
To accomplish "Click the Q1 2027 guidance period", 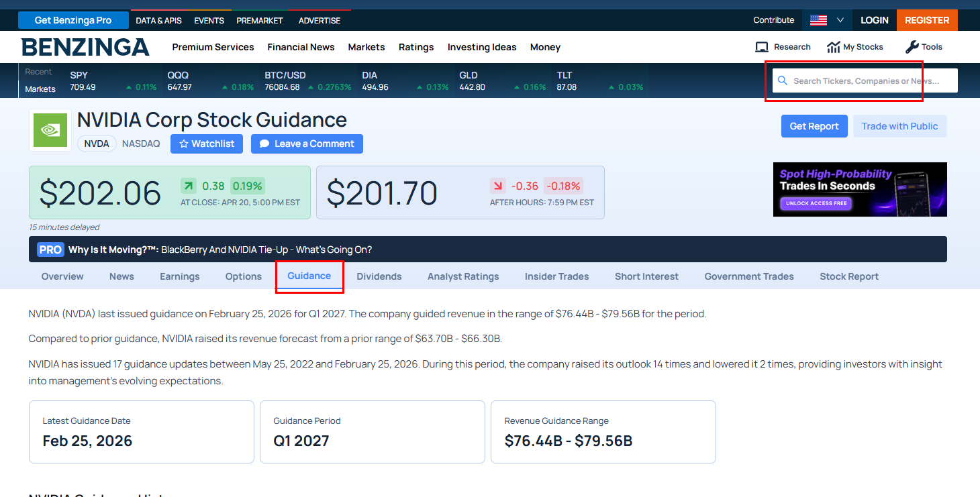I will [301, 441].
